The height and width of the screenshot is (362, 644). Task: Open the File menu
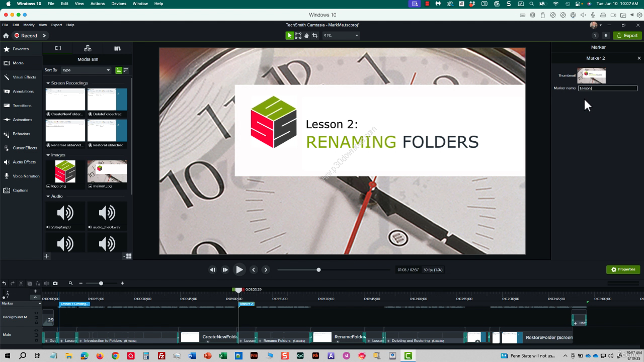tap(5, 25)
